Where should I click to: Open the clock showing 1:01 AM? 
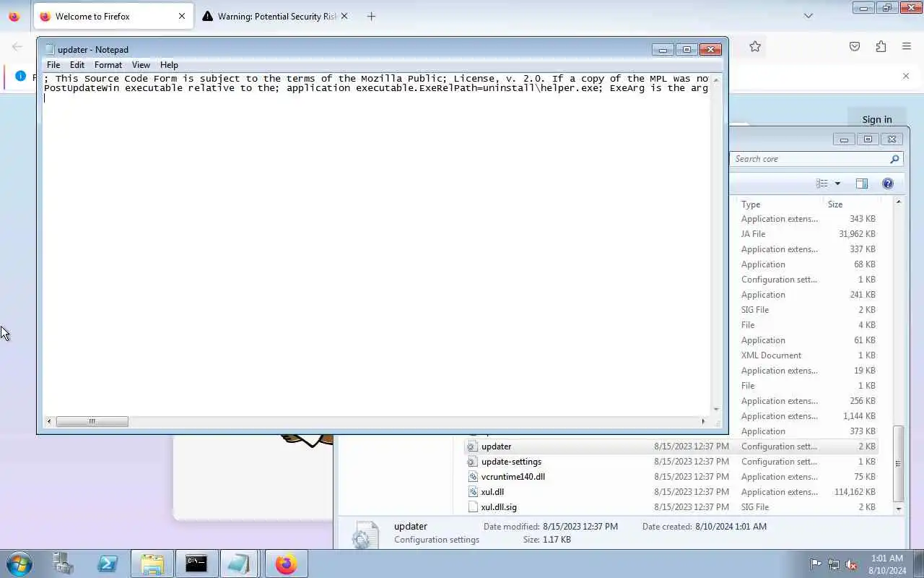click(x=887, y=564)
